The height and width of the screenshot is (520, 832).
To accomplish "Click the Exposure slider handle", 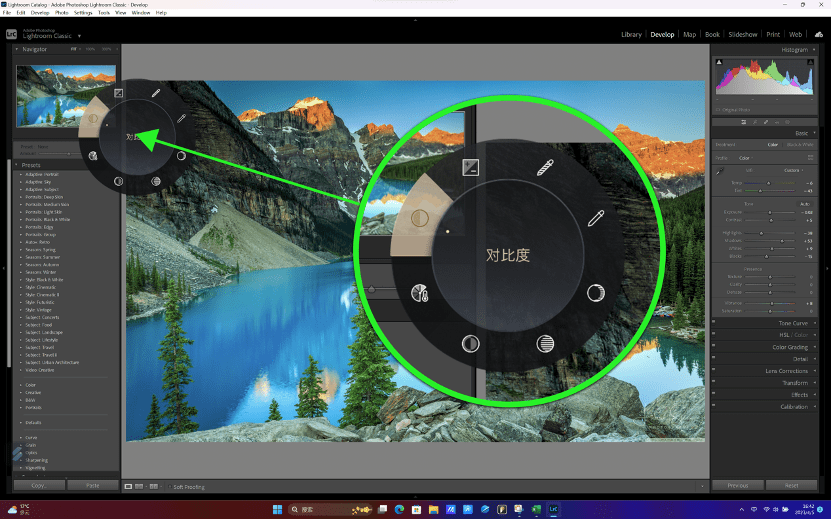I will [770, 212].
